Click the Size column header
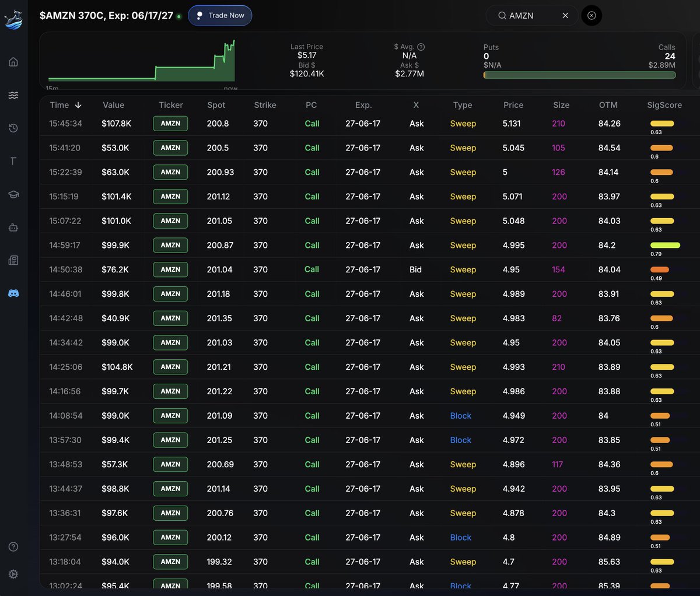The height and width of the screenshot is (596, 700). coord(561,105)
